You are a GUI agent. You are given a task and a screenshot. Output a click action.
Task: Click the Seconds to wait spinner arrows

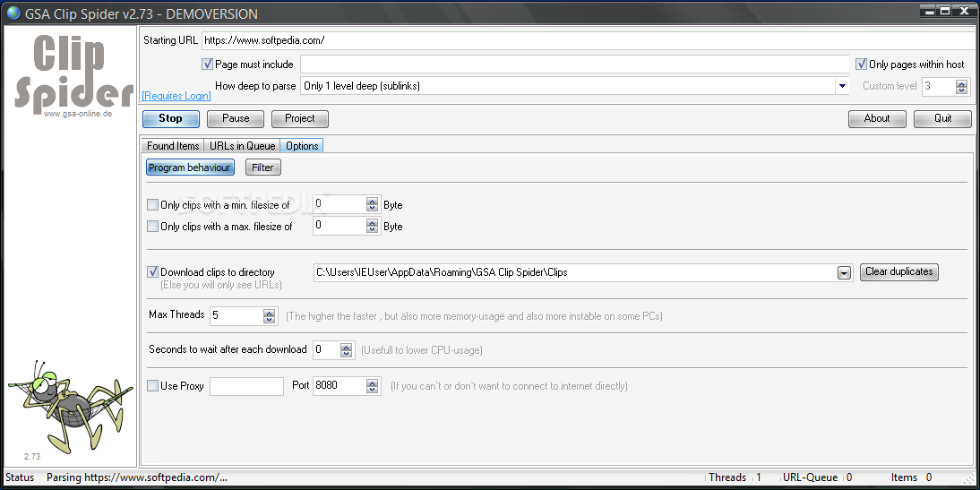[347, 350]
